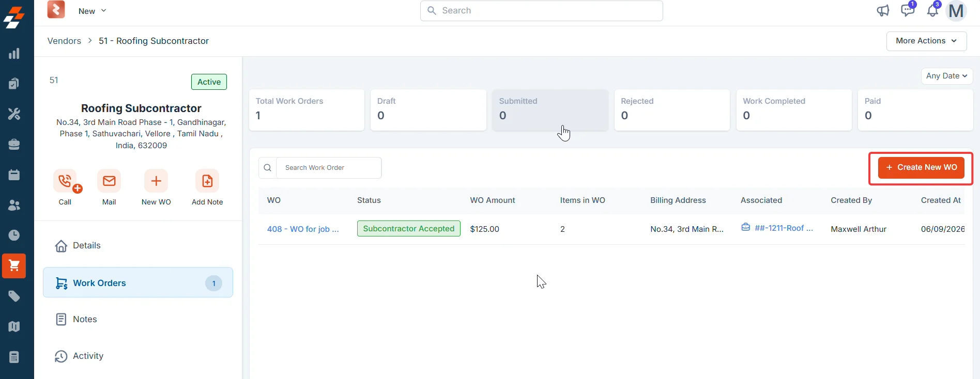Open work order 408 - WO for job link
Screen dimensions: 980x379
click(x=303, y=229)
